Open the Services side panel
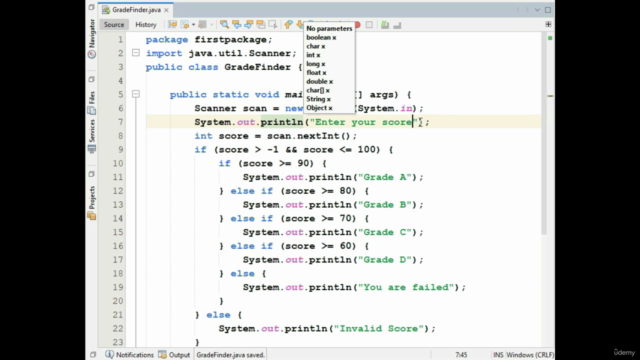This screenshot has width=640, height=360. (92, 137)
